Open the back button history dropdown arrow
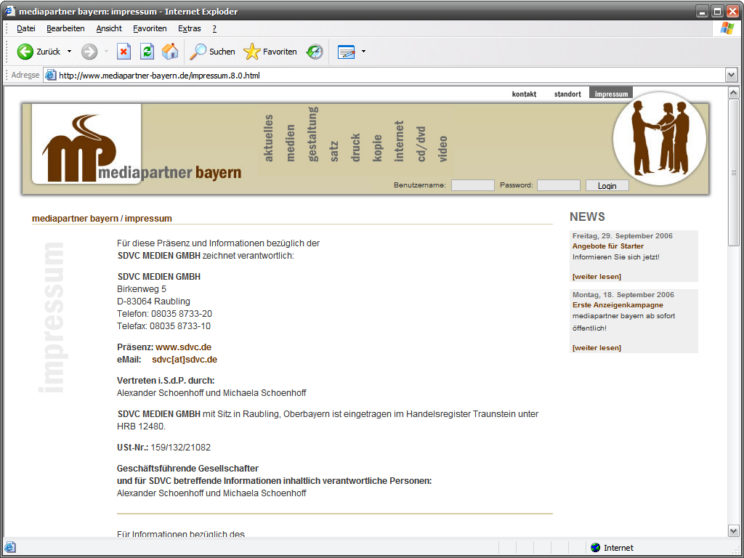 (x=69, y=51)
